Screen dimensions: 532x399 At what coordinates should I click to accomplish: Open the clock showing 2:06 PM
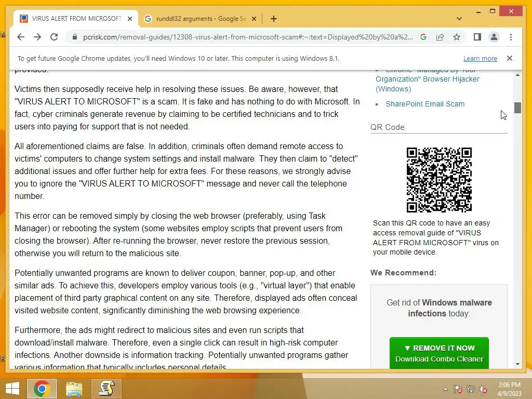tap(509, 389)
